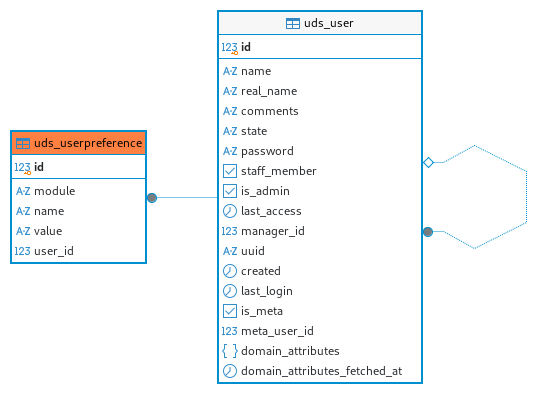Viewport: 537px width, 394px height.
Task: Click the diamond connector on uds_user edge
Action: [428, 162]
